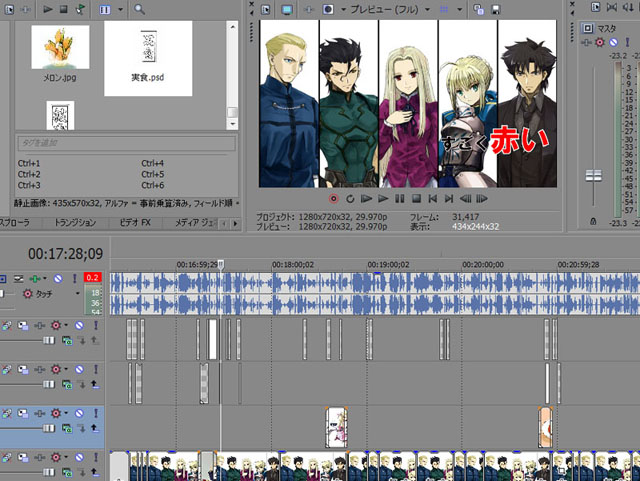Click the split screen view icon
This screenshot has height=481, width=640.
[x=328, y=9]
